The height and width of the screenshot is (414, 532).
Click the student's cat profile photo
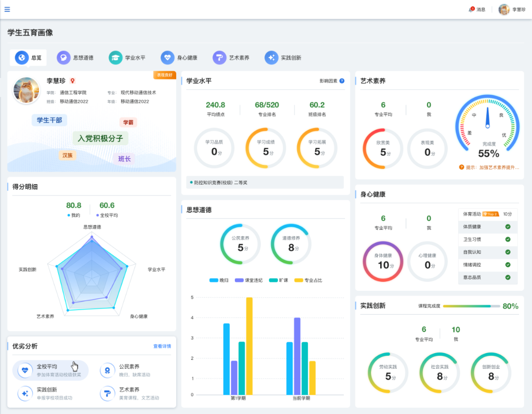(x=26, y=90)
